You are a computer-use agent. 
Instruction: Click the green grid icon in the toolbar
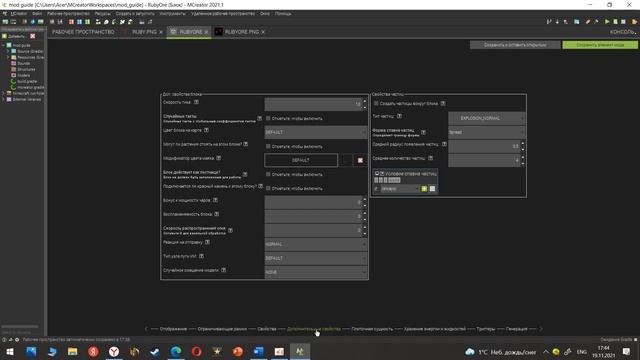[x=87, y=22]
